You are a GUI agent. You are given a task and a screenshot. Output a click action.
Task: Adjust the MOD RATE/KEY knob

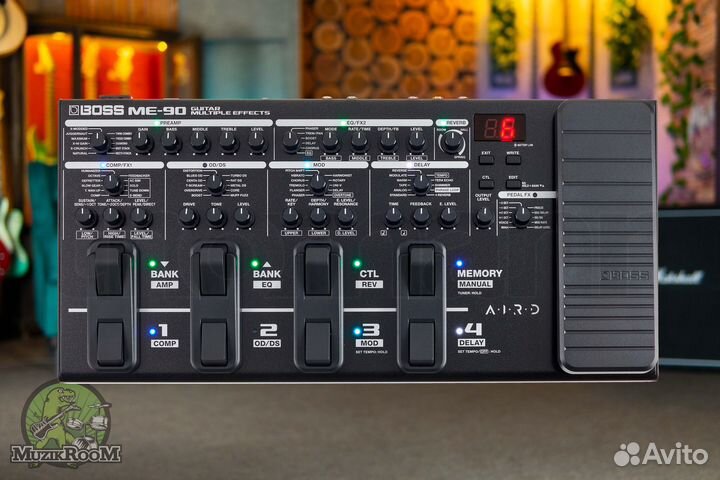[291, 217]
